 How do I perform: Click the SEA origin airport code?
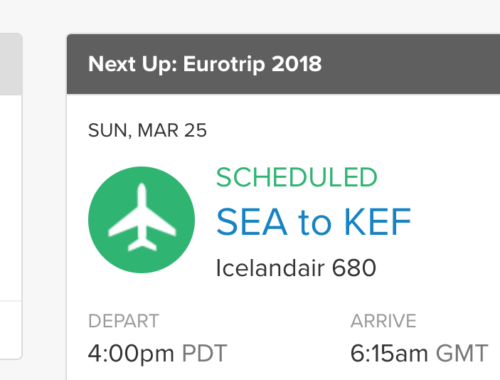tap(252, 222)
